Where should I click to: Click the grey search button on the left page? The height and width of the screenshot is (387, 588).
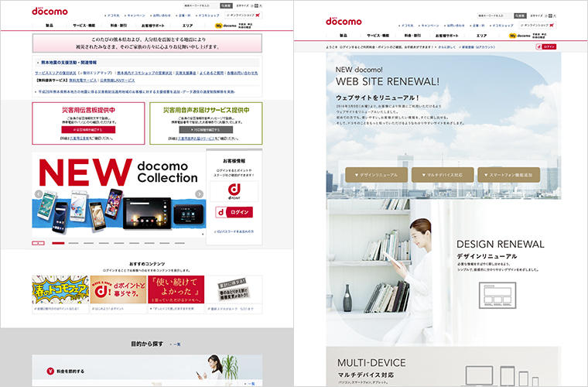226,5
